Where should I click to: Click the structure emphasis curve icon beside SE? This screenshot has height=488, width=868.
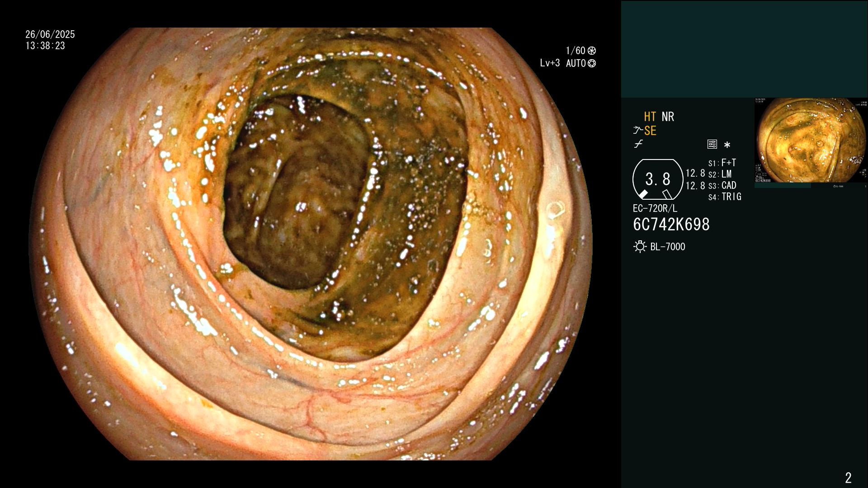[638, 131]
